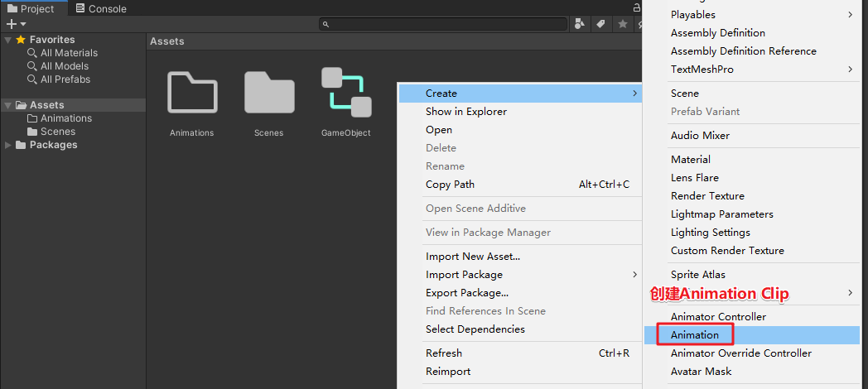868x389 pixels.
Task: Collapse the Assets folder in the tree
Action: [x=8, y=105]
